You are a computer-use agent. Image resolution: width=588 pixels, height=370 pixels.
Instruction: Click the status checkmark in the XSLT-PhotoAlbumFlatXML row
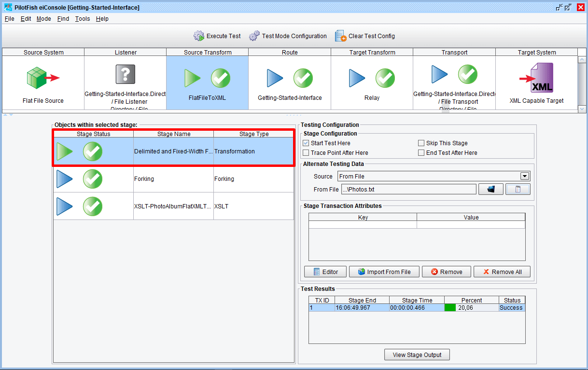point(93,206)
